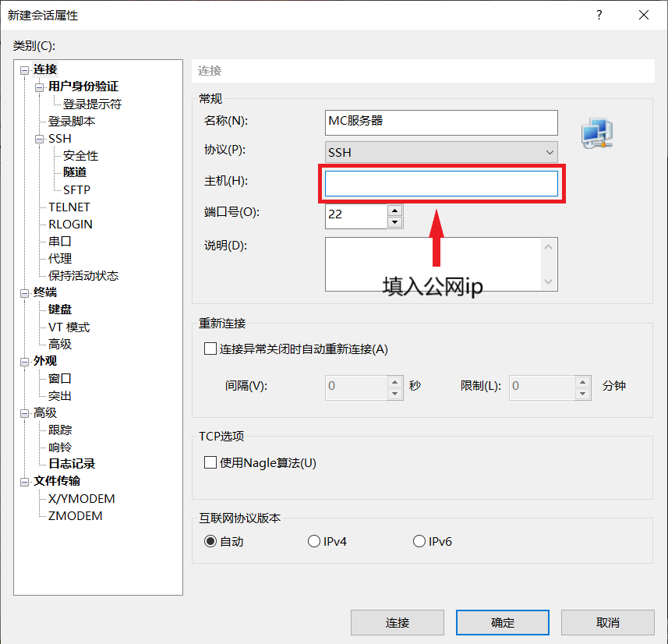The height and width of the screenshot is (644, 668).
Task: Select 隧道 under SSH
Action: [75, 172]
